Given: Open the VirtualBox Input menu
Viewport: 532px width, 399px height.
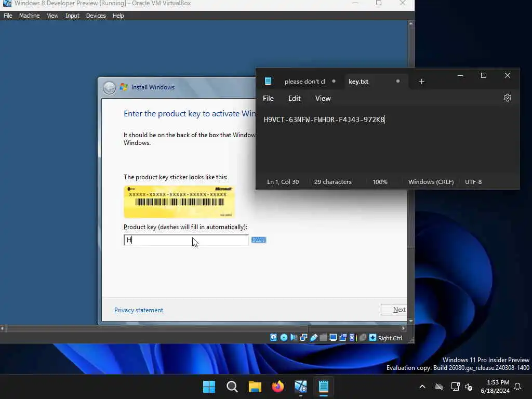Looking at the screenshot, I should 72,16.
